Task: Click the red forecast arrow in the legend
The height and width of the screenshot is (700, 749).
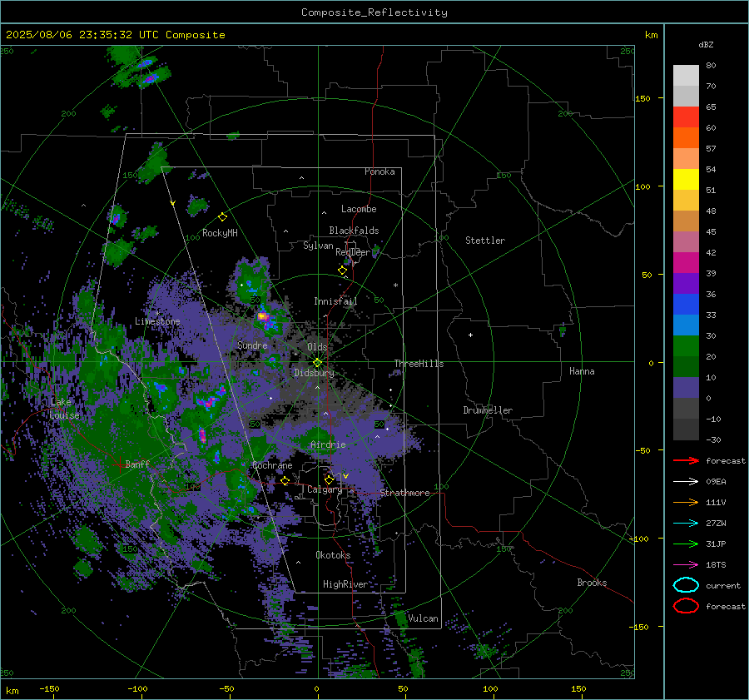Action: [x=686, y=460]
